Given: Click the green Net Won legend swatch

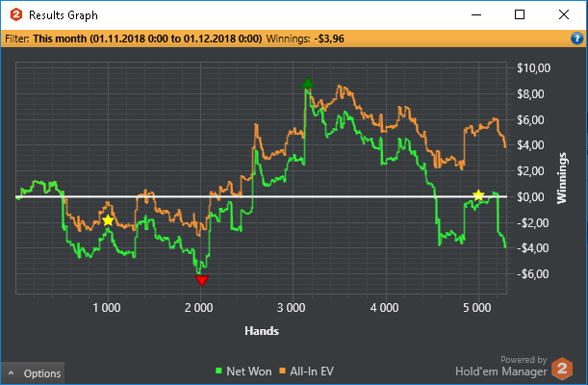Looking at the screenshot, I should [x=218, y=372].
